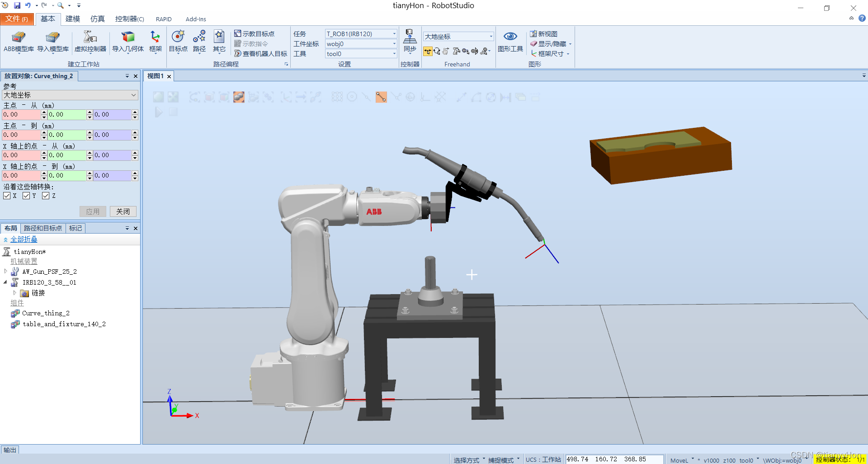Click View robot at target (查看机器人目标)
Image resolution: width=868 pixels, height=464 pixels.
(x=260, y=54)
